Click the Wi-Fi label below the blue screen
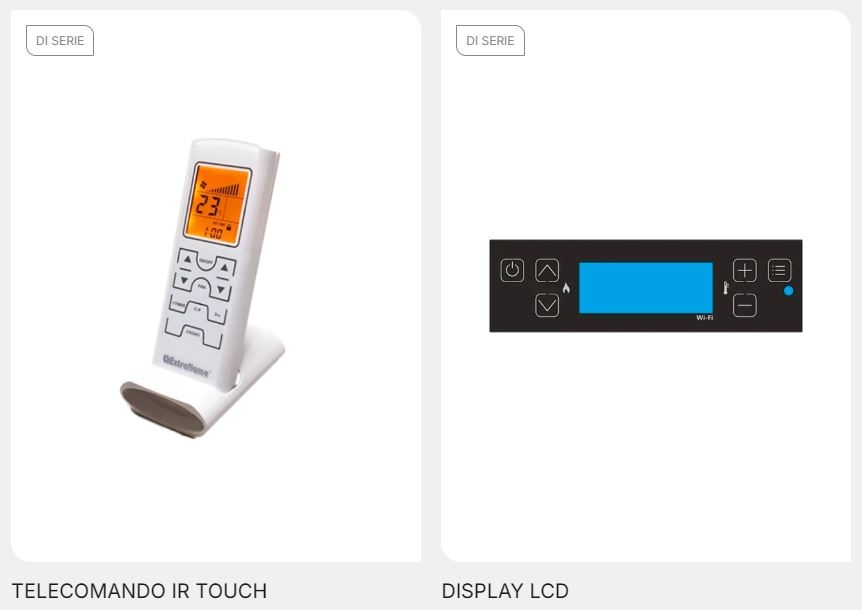The image size is (862, 610). [x=704, y=318]
